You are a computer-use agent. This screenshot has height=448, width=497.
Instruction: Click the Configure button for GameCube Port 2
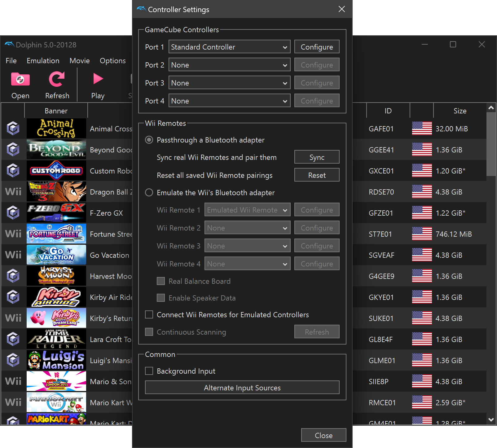point(317,65)
